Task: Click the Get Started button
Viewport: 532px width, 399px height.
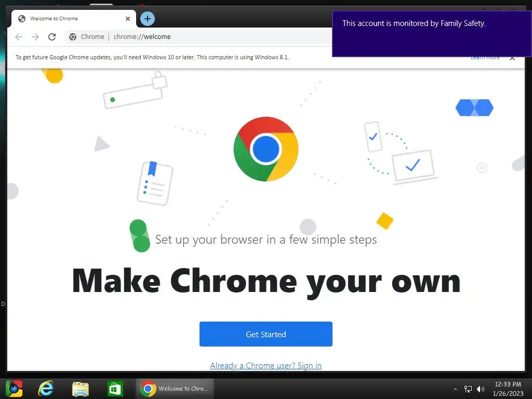Action: tap(265, 334)
